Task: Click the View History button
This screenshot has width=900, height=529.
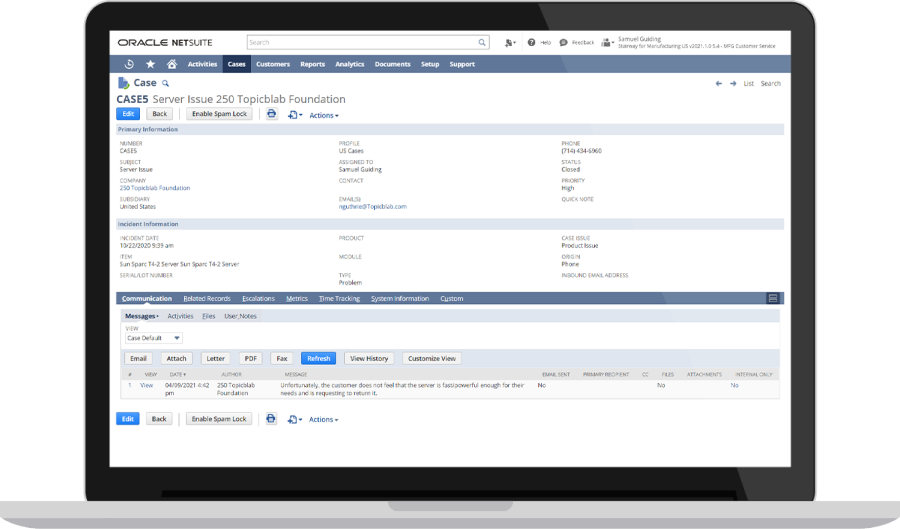Action: 369,359
